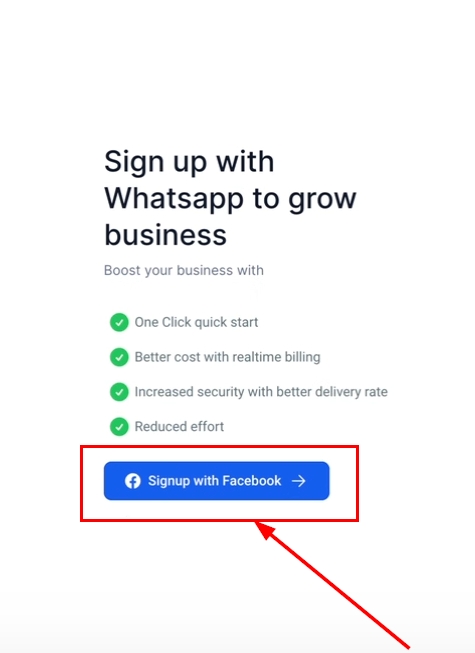Click the top edge of the red highlight rectangle
475x653 pixels.
219,446
